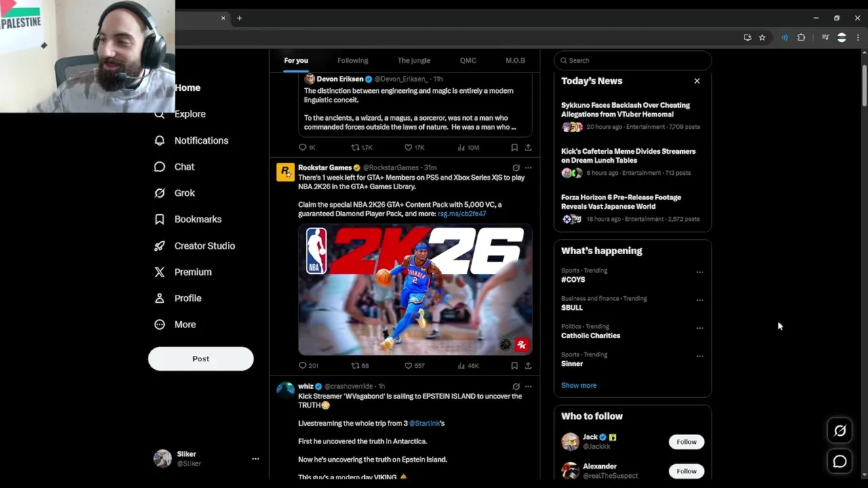The width and height of the screenshot is (868, 488).
Task: Open Sliker account avatar at bottom
Action: click(163, 459)
